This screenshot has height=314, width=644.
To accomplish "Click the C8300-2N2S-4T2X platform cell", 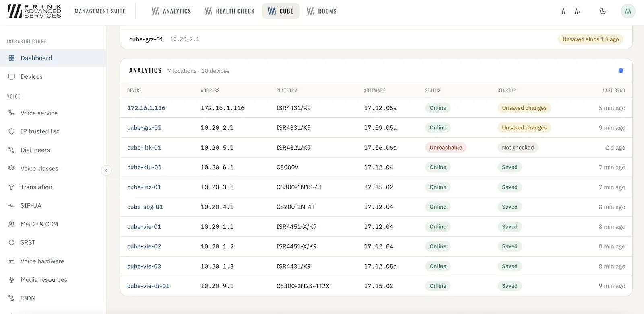I will [x=303, y=286].
